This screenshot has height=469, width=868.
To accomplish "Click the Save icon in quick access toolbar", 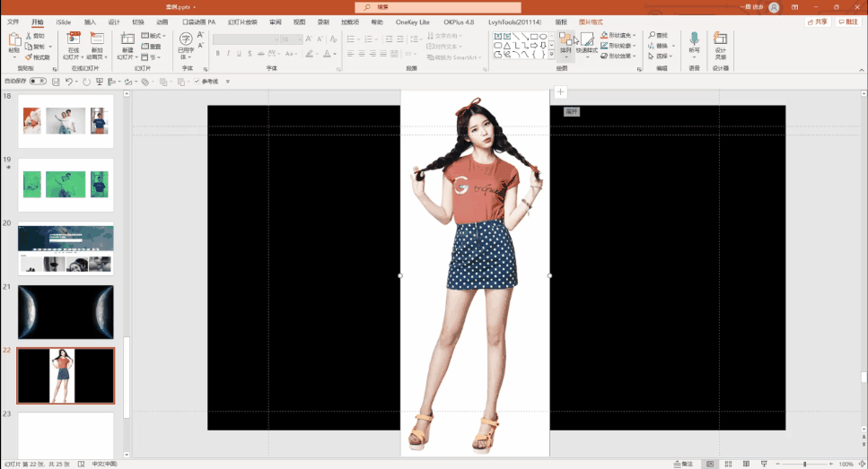I will pos(56,82).
